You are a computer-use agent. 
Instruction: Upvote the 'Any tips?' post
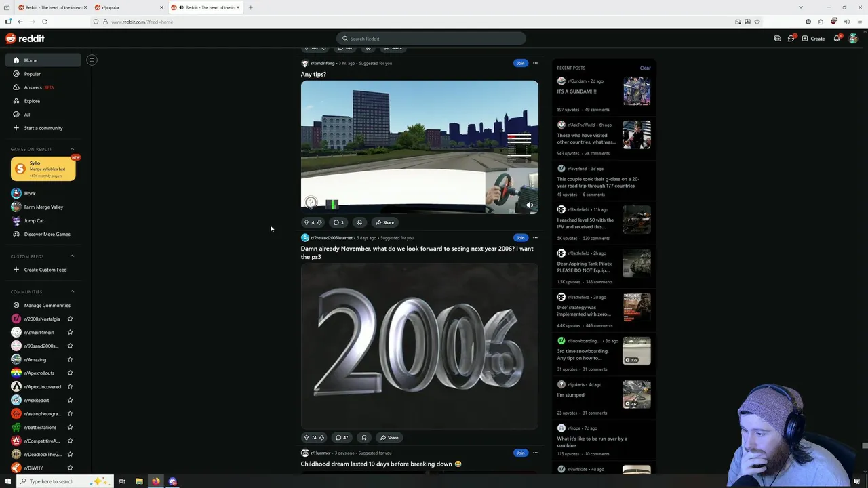[x=307, y=222]
